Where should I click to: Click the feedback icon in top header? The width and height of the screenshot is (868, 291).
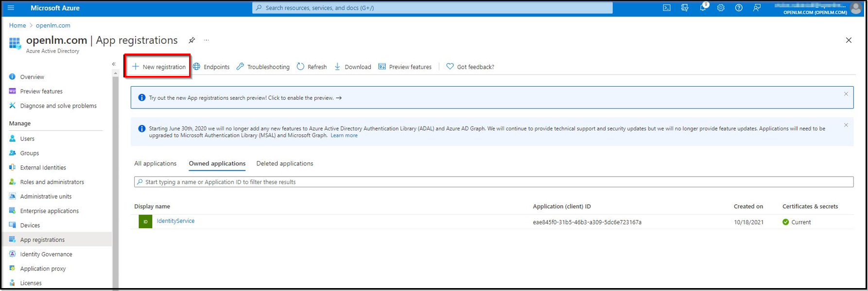757,8
